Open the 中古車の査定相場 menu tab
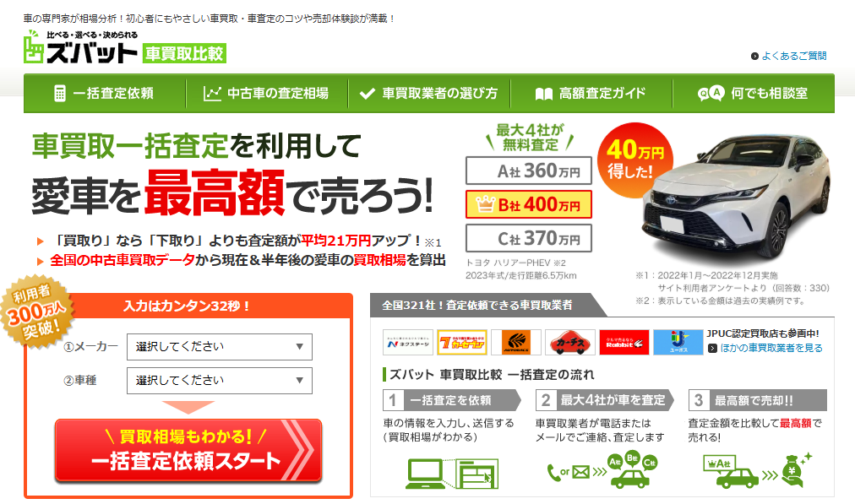The height and width of the screenshot is (504, 855). click(x=267, y=93)
